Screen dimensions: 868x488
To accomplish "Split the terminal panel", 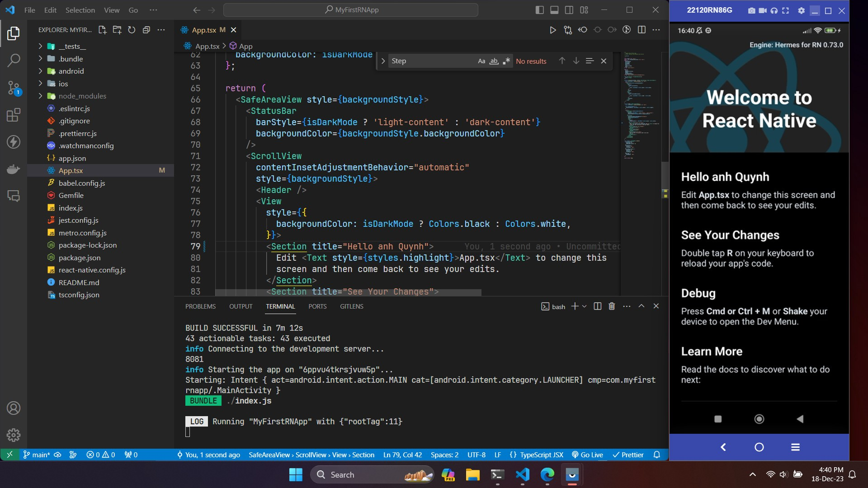I will click(x=597, y=306).
